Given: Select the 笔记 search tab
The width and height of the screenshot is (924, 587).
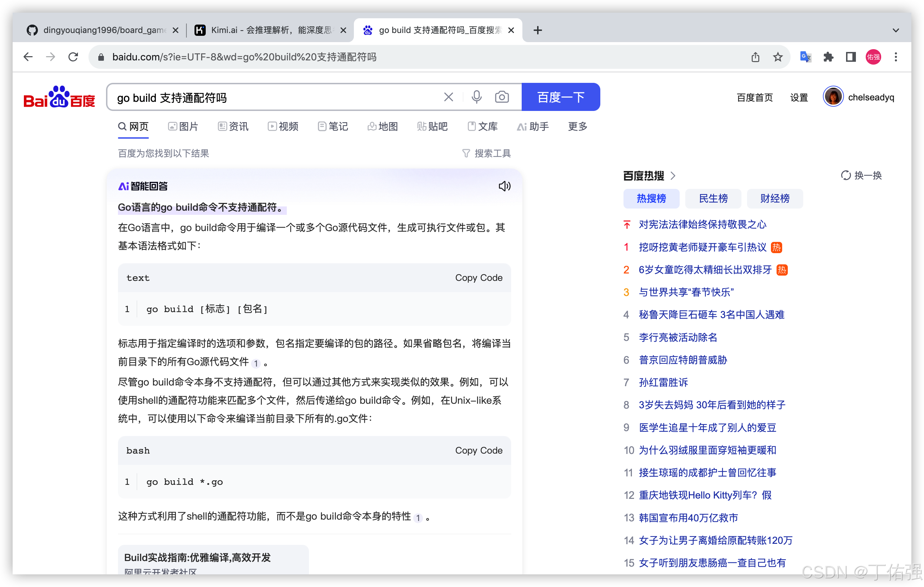Looking at the screenshot, I should tap(333, 127).
